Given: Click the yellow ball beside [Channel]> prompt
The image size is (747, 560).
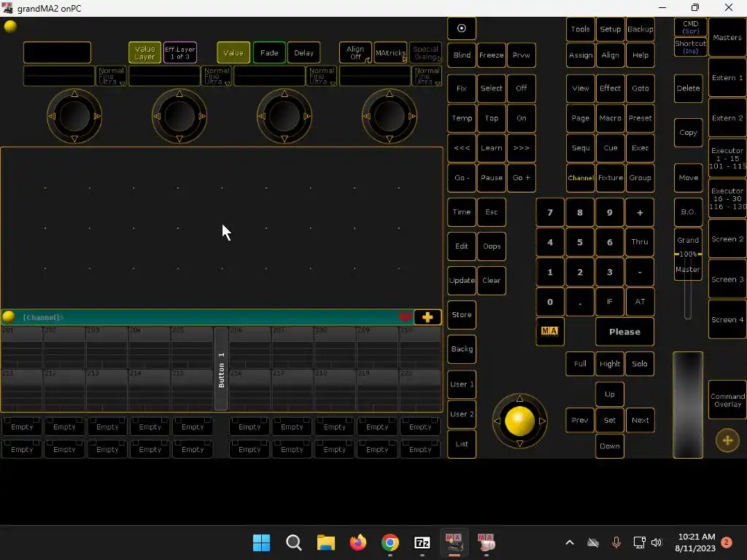Looking at the screenshot, I should coord(9,316).
